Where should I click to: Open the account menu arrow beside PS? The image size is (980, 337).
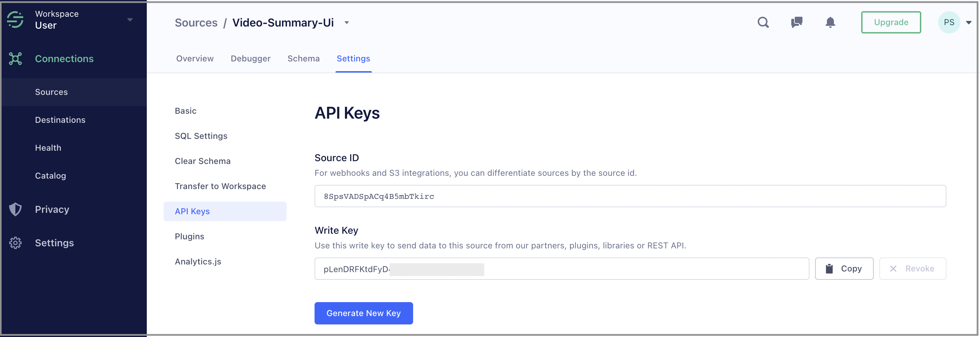(x=968, y=23)
